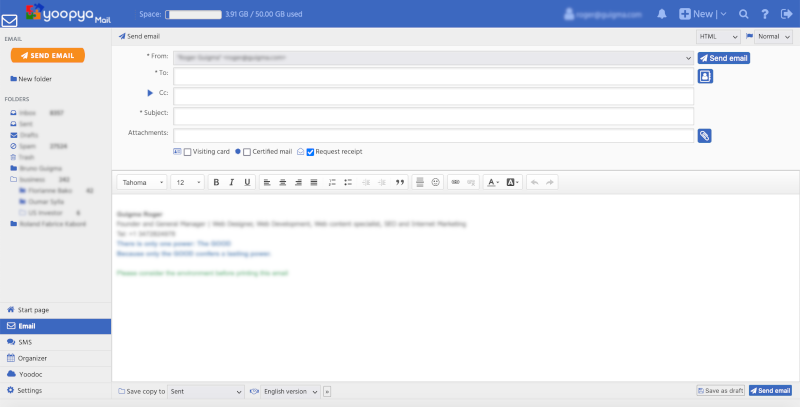Click the paperclip attach file icon
Screen dimensions: 800x407
tap(705, 135)
